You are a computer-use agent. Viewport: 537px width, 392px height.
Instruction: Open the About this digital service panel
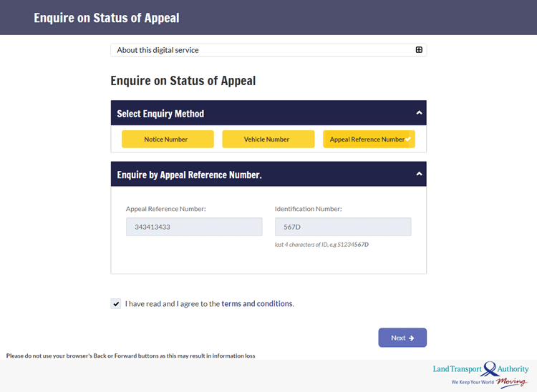click(x=268, y=50)
